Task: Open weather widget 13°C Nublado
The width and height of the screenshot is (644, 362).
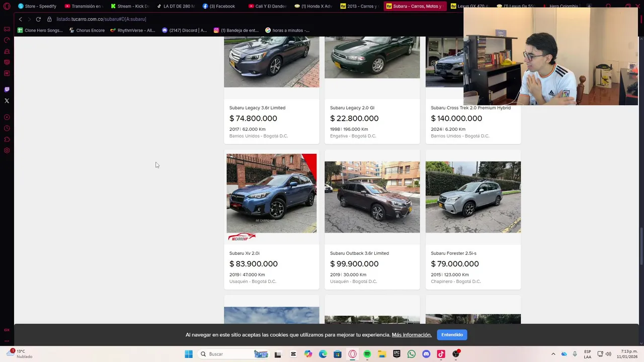Action: click(19, 354)
